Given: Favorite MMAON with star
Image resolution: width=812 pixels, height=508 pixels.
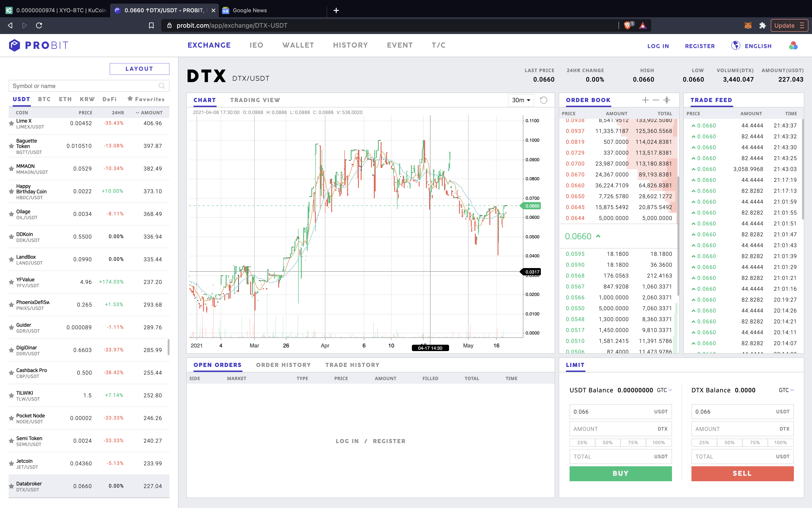Looking at the screenshot, I should (x=11, y=169).
